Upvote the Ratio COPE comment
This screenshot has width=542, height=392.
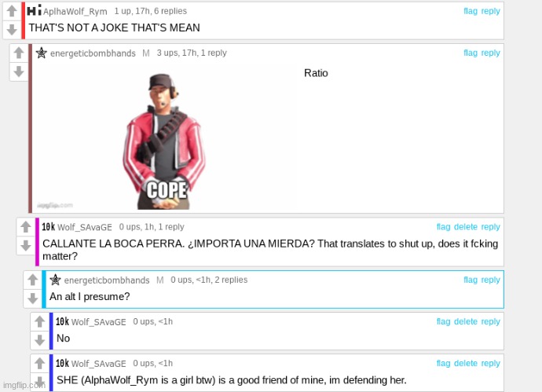pyautogui.click(x=19, y=53)
